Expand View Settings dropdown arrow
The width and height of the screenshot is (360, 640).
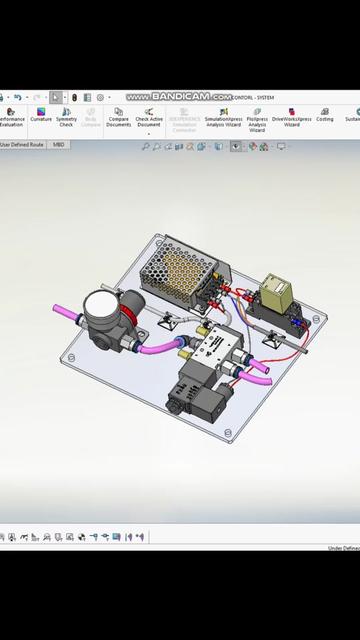[289, 147]
